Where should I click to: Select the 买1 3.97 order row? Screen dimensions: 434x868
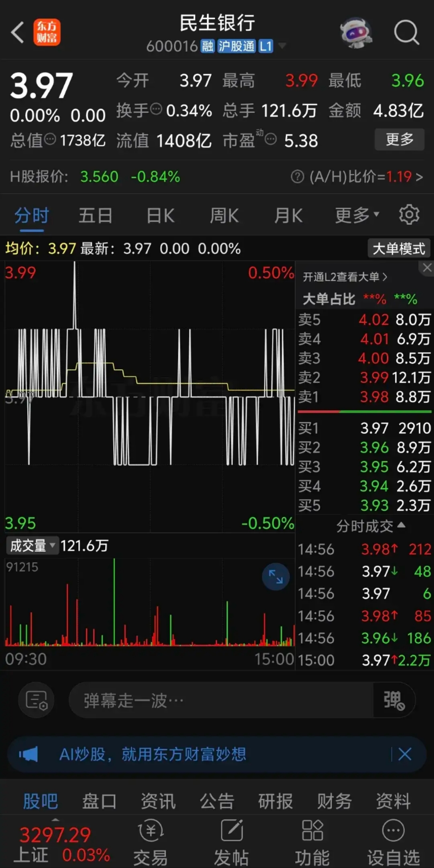[364, 428]
